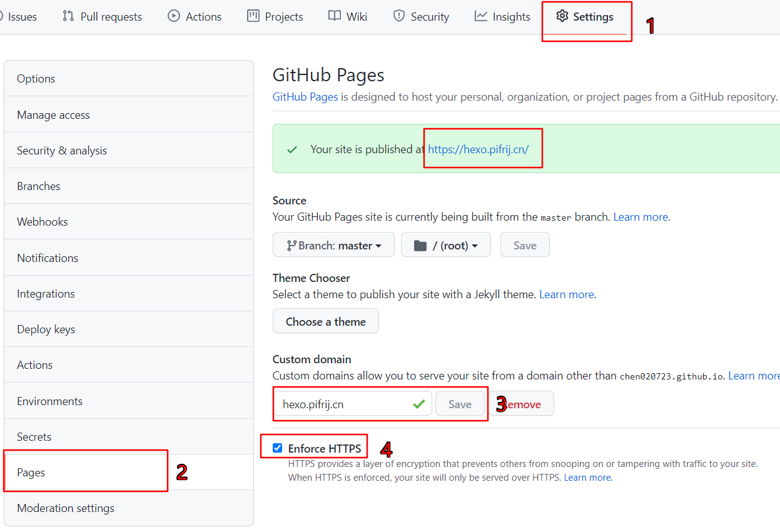Click the chen020723.github.io text
The image size is (780, 532).
[672, 376]
